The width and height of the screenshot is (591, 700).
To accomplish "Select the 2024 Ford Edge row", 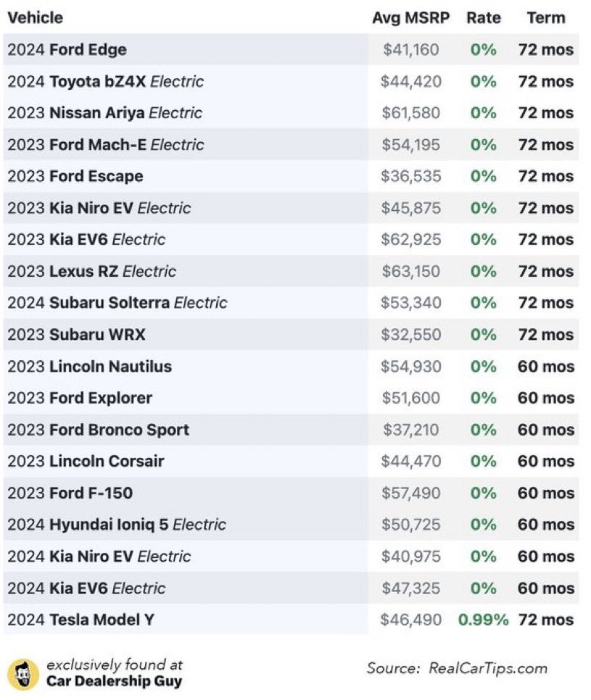I will (291, 49).
